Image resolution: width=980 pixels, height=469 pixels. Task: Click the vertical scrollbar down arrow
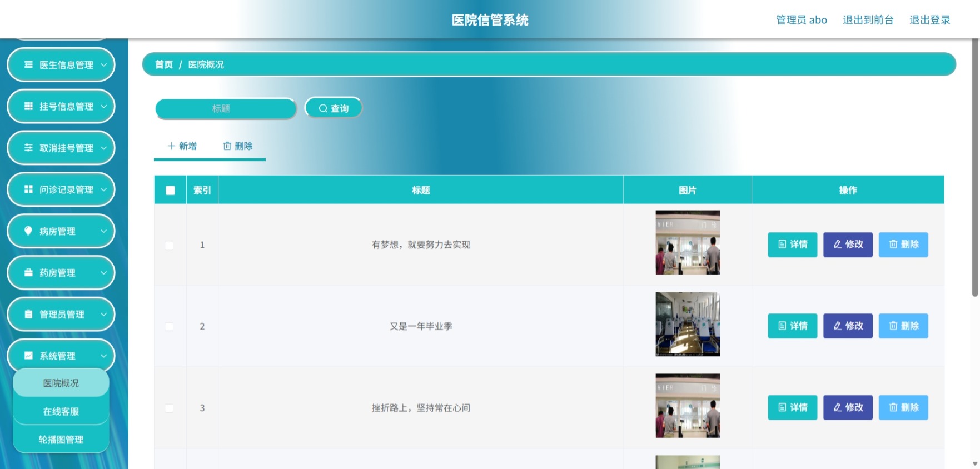coord(975,463)
